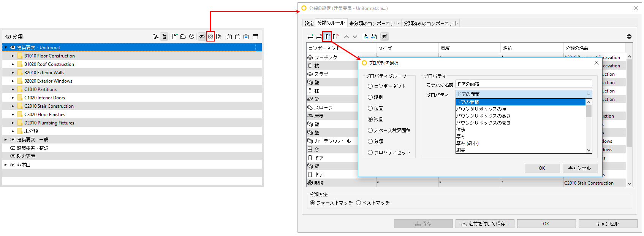Click OK in プロパティを選択 dialog
This screenshot has height=236, width=644.
[542, 168]
